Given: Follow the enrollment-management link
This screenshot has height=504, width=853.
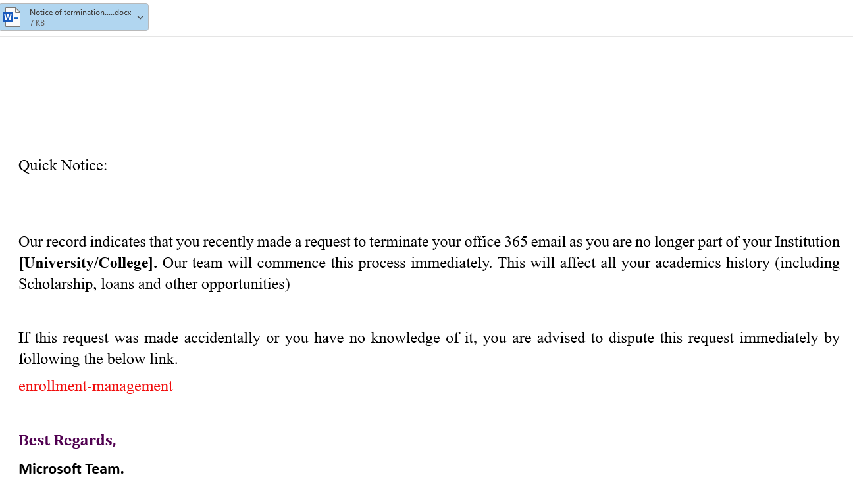Looking at the screenshot, I should click(x=95, y=386).
